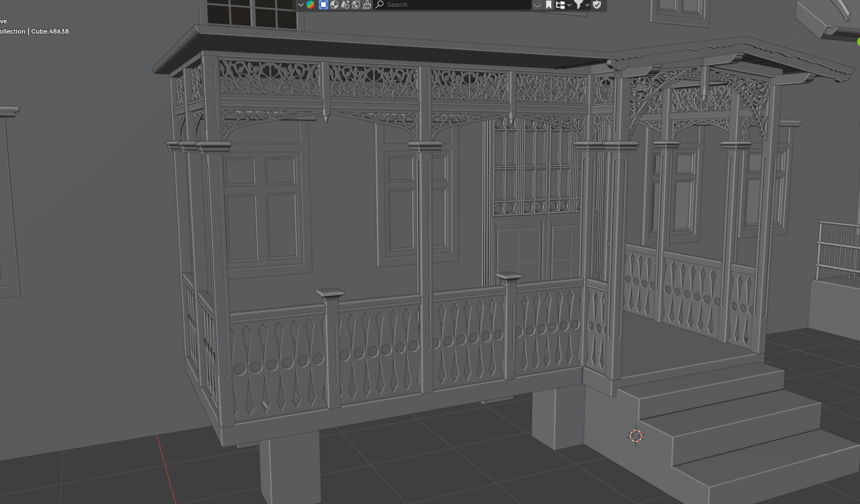Select the multi-pane window at top left
Screen dimensions: 860x504
(x=252, y=13)
